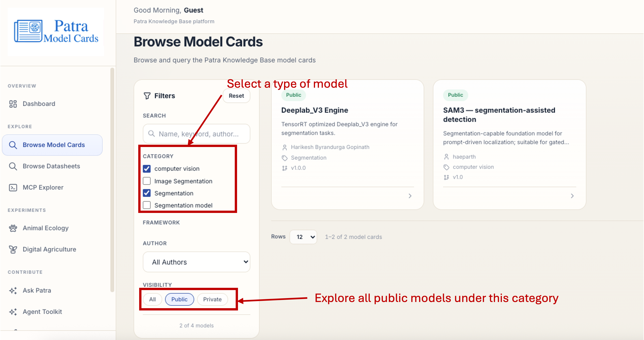The image size is (644, 340).
Task: Click the tag icon beside Segmentation on Deeplab card
Action: [285, 158]
